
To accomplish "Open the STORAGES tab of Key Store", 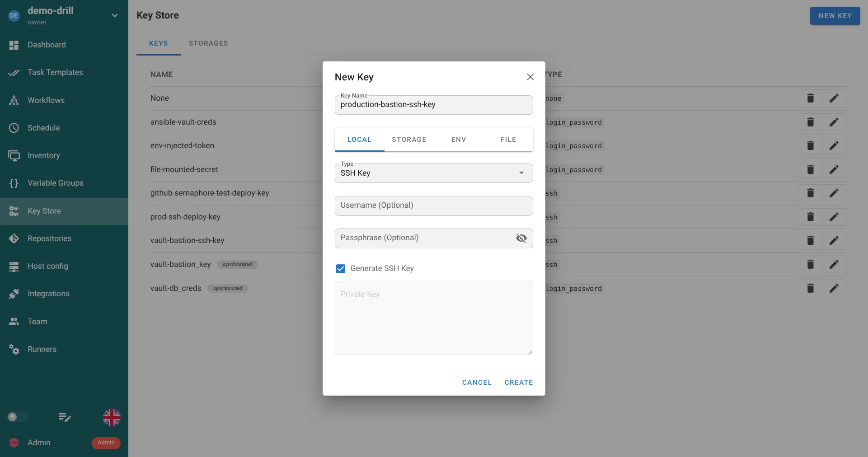I will tap(208, 43).
